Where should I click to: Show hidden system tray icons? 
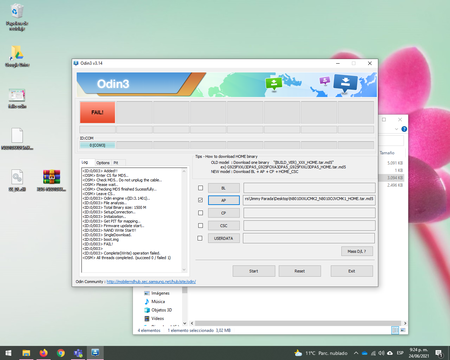(356, 353)
